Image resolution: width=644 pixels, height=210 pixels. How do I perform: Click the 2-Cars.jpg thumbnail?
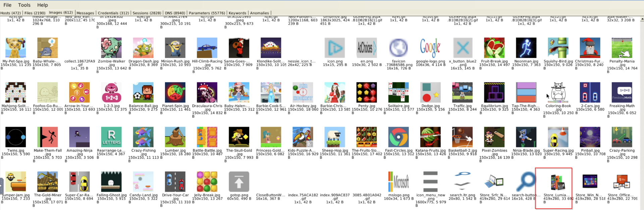590,92
